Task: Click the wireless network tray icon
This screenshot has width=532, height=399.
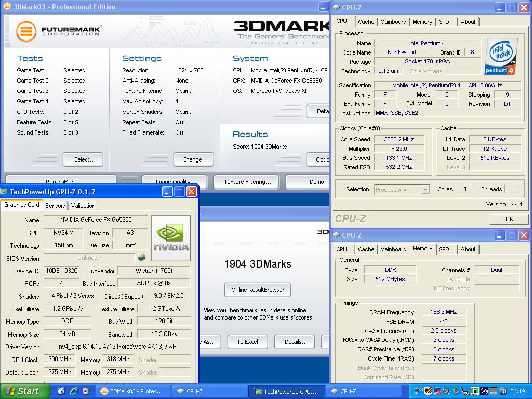Action: (x=419, y=391)
